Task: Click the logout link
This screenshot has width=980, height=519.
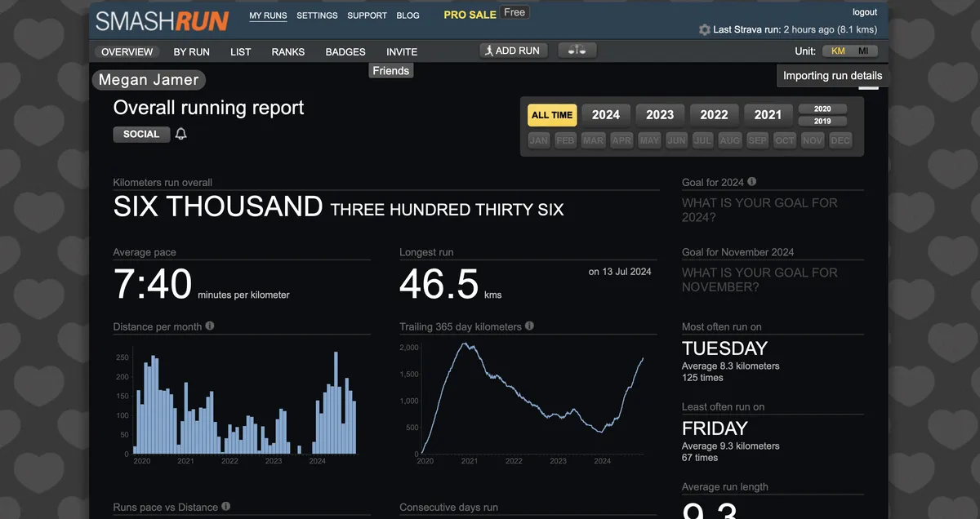Action: (865, 12)
